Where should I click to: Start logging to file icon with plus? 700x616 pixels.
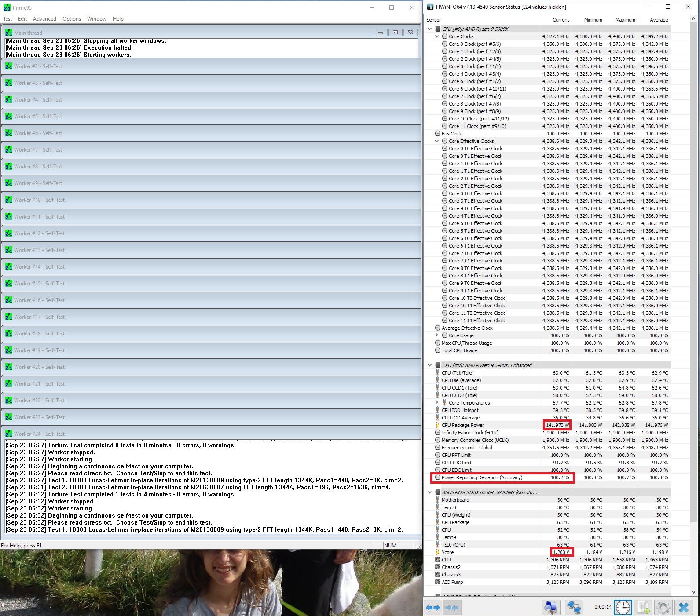coord(643,608)
